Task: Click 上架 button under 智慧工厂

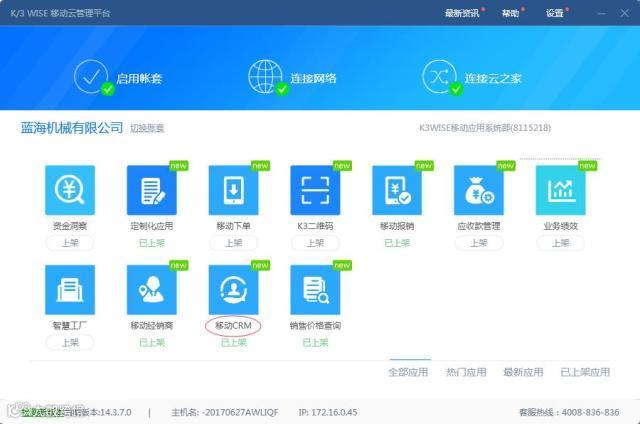Action: click(70, 343)
